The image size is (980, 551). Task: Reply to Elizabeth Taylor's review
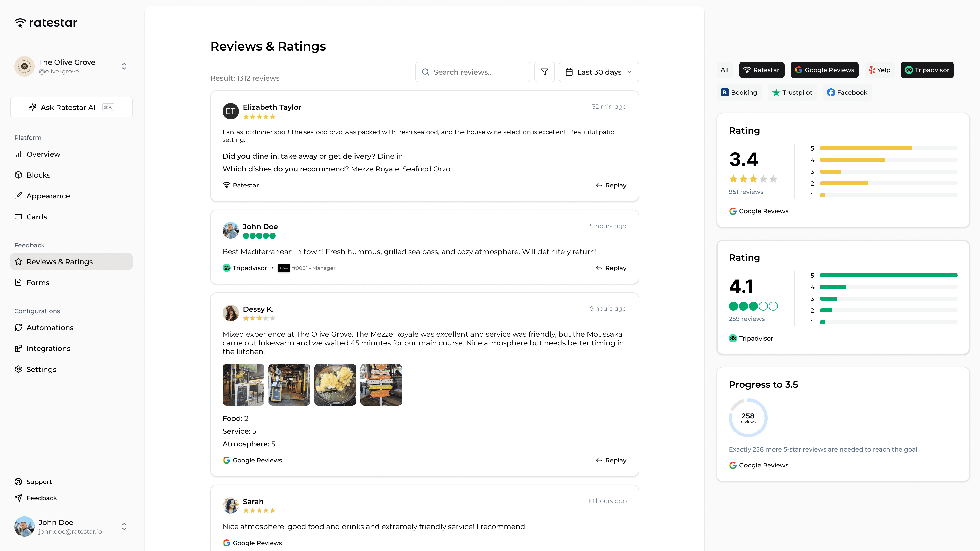(611, 185)
